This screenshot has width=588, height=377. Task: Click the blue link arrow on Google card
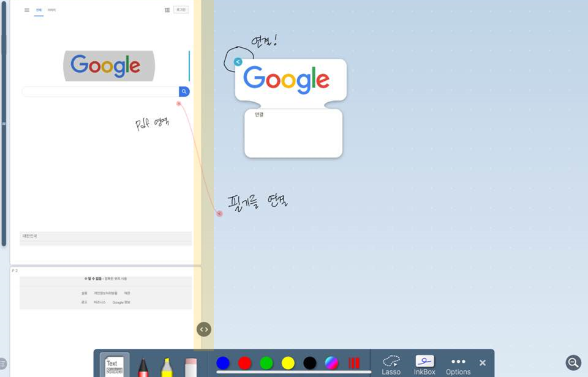[x=238, y=62]
